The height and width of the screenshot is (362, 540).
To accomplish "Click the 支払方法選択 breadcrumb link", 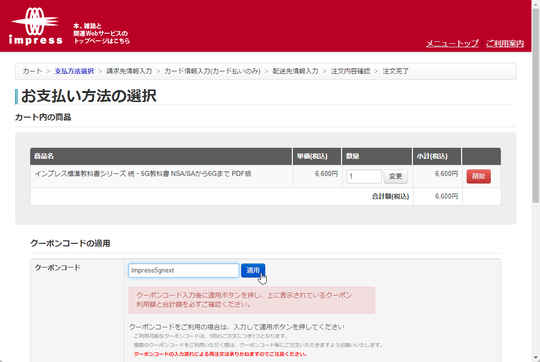I will click(74, 71).
